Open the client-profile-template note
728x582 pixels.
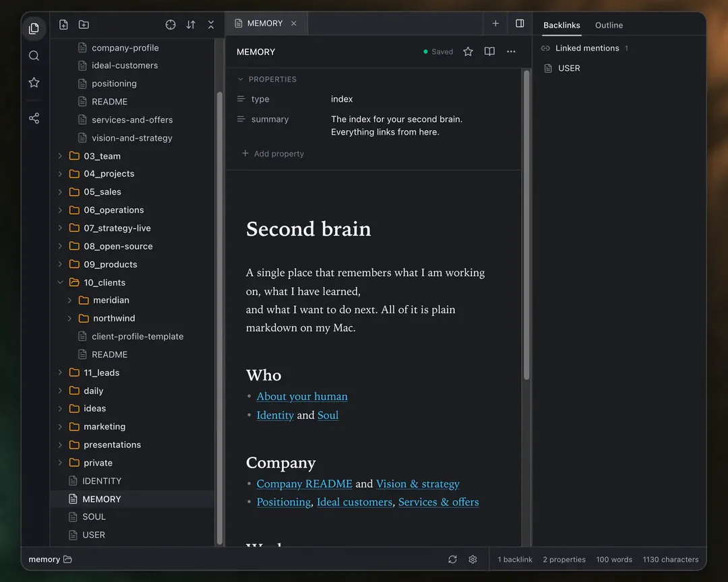(138, 337)
